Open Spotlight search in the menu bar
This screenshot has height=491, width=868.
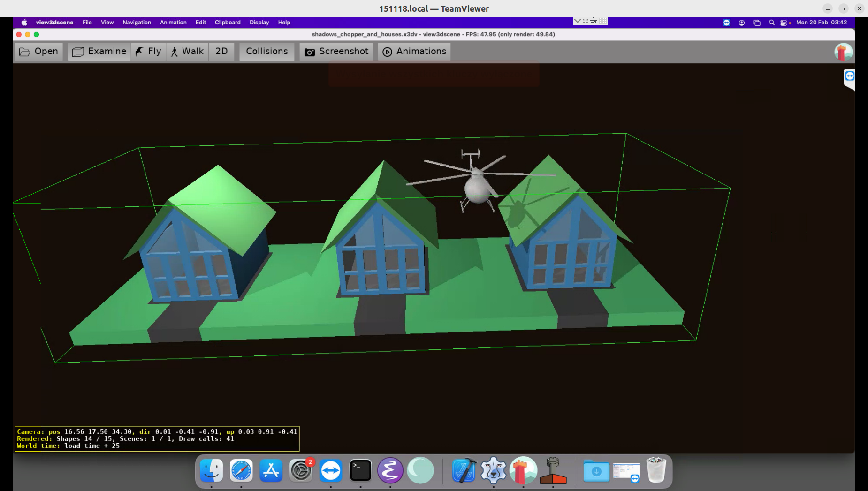pyautogui.click(x=771, y=22)
